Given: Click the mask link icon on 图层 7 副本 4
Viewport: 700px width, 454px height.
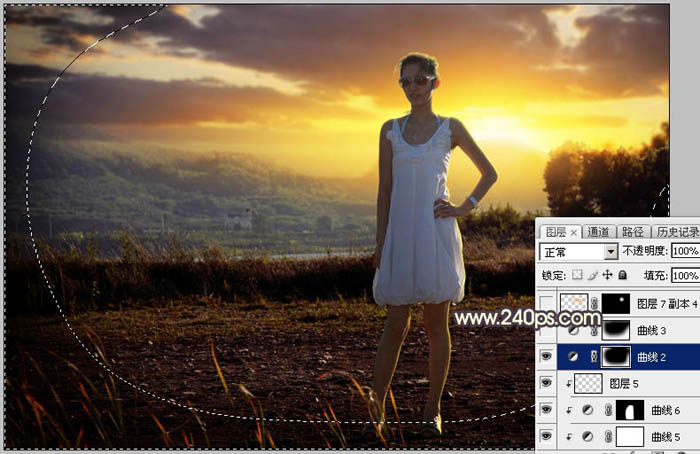Looking at the screenshot, I should coord(594,304).
